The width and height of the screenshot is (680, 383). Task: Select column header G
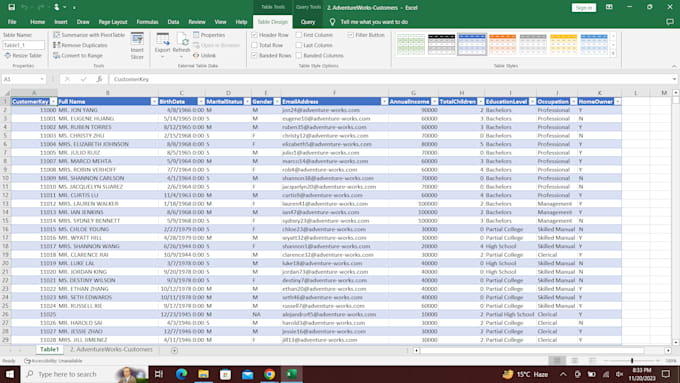(413, 93)
